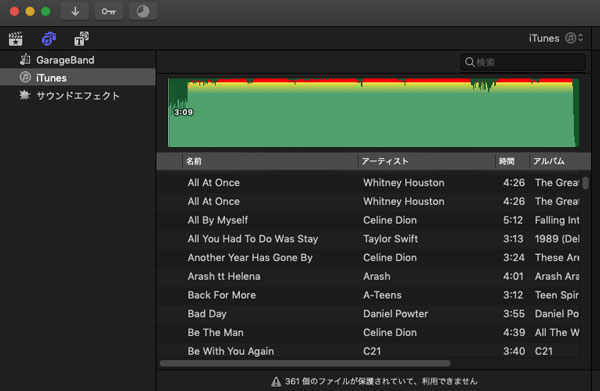Open the keyword collections key button
The height and width of the screenshot is (391, 600).
click(109, 11)
